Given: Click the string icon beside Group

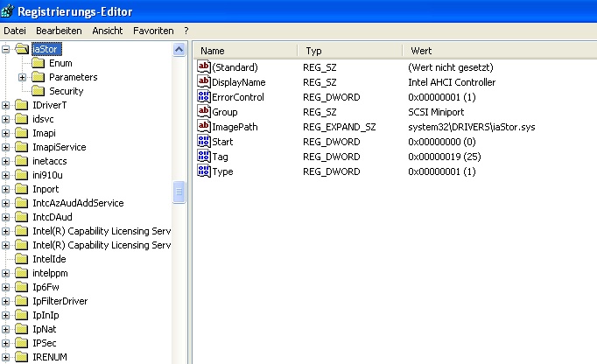Looking at the screenshot, I should pos(204,111).
